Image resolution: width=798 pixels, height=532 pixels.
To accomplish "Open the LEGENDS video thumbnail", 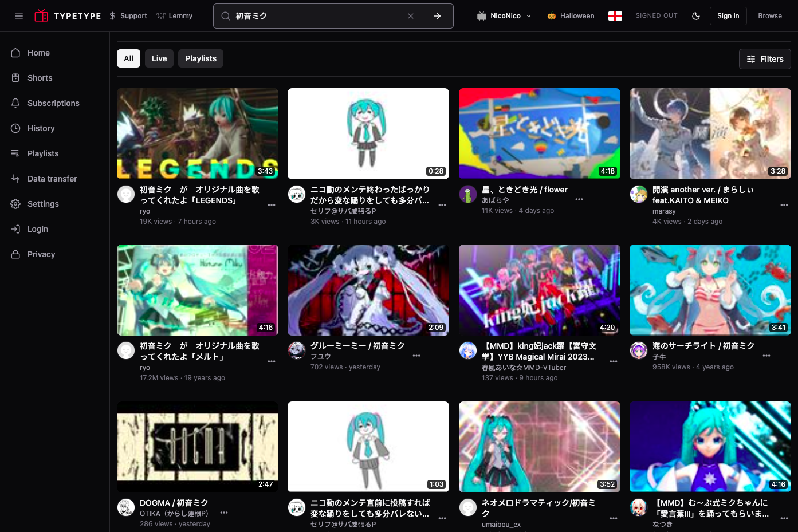I will pos(198,133).
